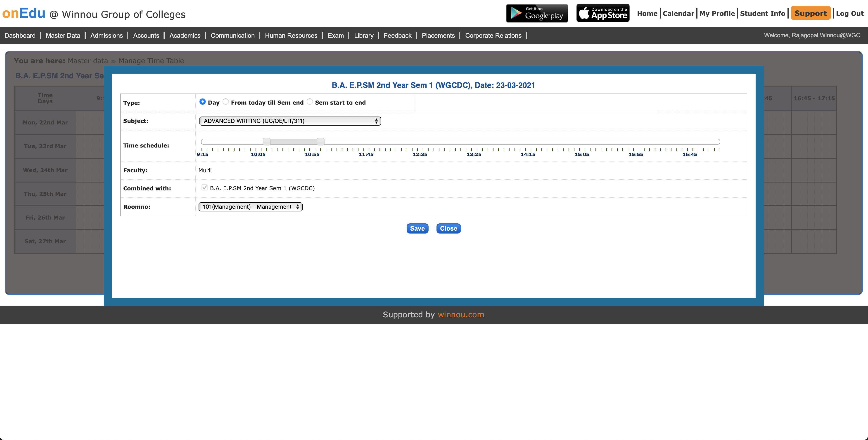The image size is (868, 440).
Task: Select the Day type radio button
Action: (x=202, y=102)
